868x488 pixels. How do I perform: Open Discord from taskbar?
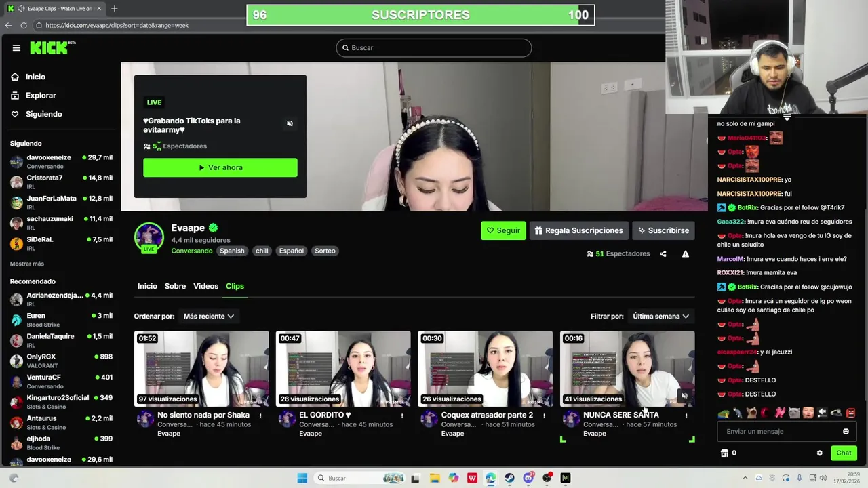[529, 478]
